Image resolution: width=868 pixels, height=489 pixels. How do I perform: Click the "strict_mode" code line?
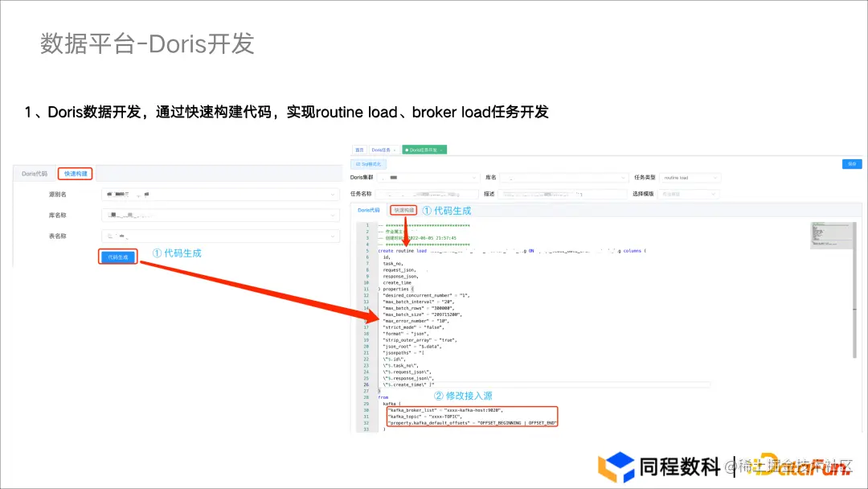coord(413,327)
